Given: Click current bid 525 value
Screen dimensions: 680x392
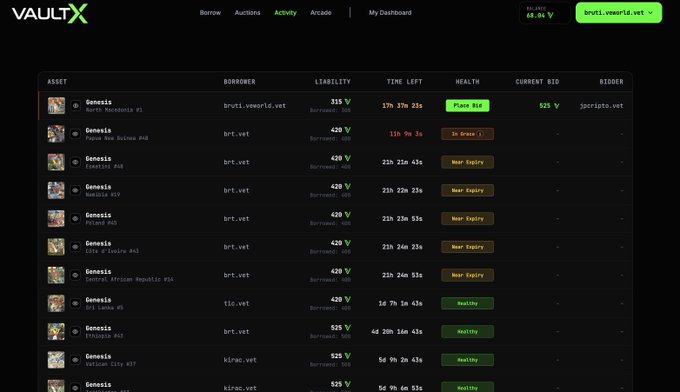Looking at the screenshot, I should (x=549, y=105).
